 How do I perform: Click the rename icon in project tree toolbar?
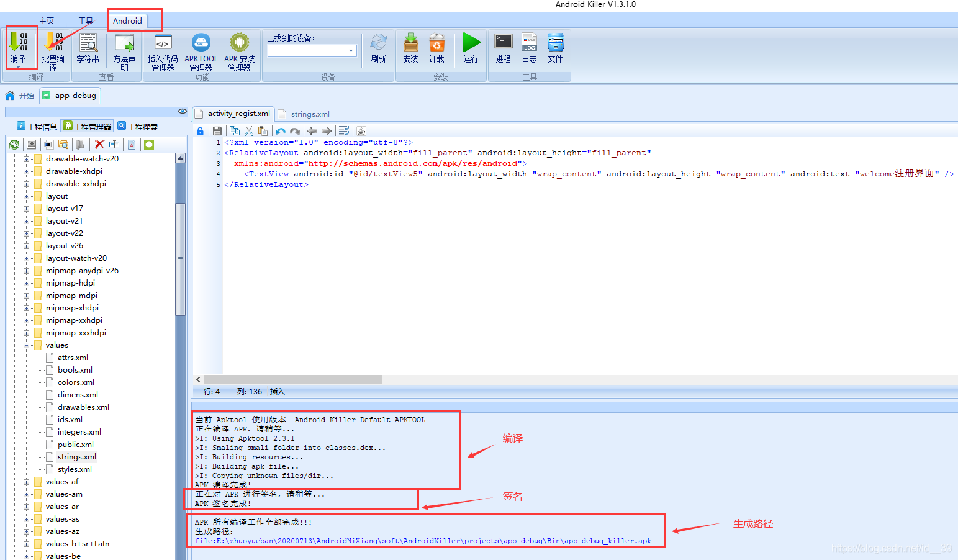(114, 145)
